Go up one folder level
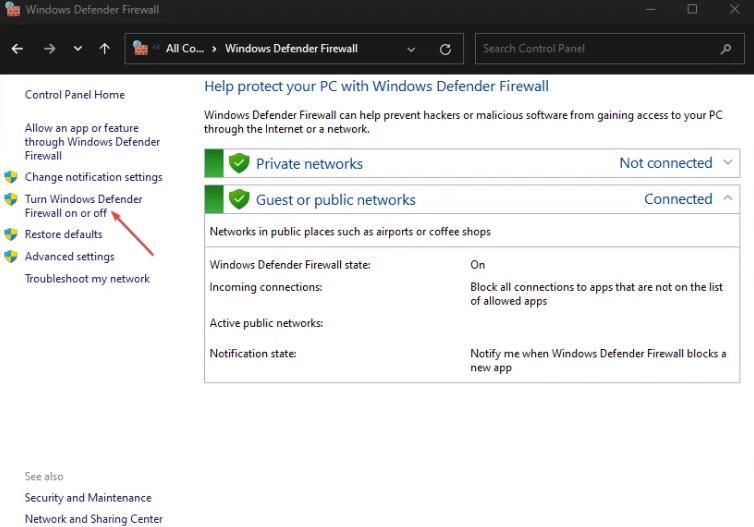Viewport: 754px width, 527px height. (x=105, y=49)
